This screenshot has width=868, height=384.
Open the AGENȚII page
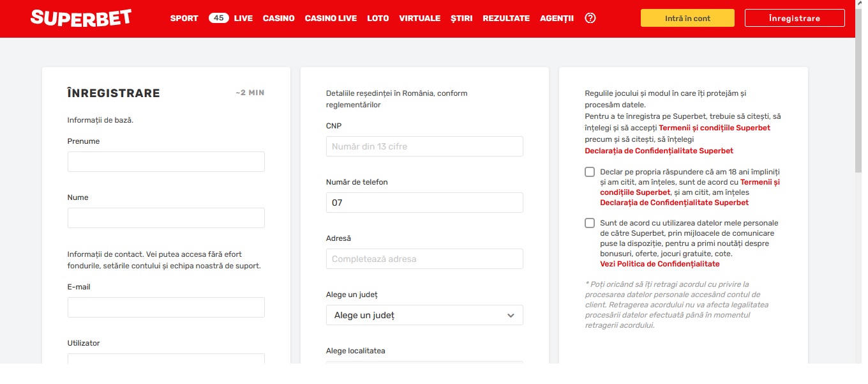tap(557, 19)
